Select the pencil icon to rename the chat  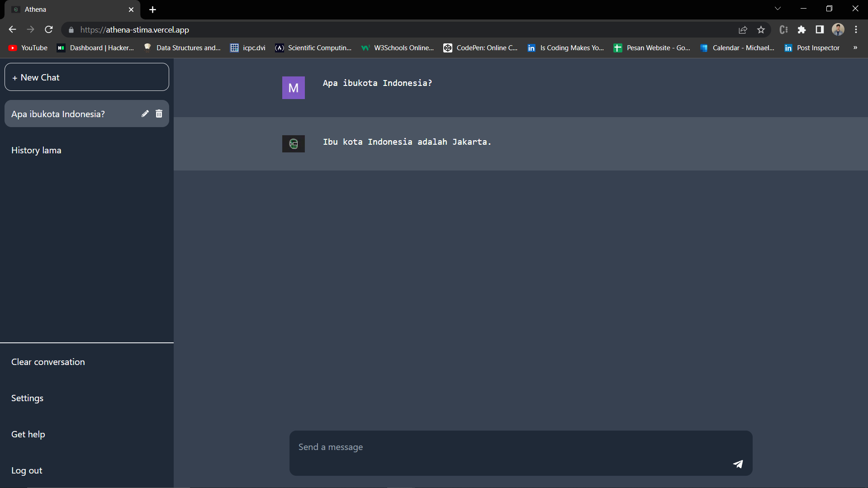coord(145,114)
